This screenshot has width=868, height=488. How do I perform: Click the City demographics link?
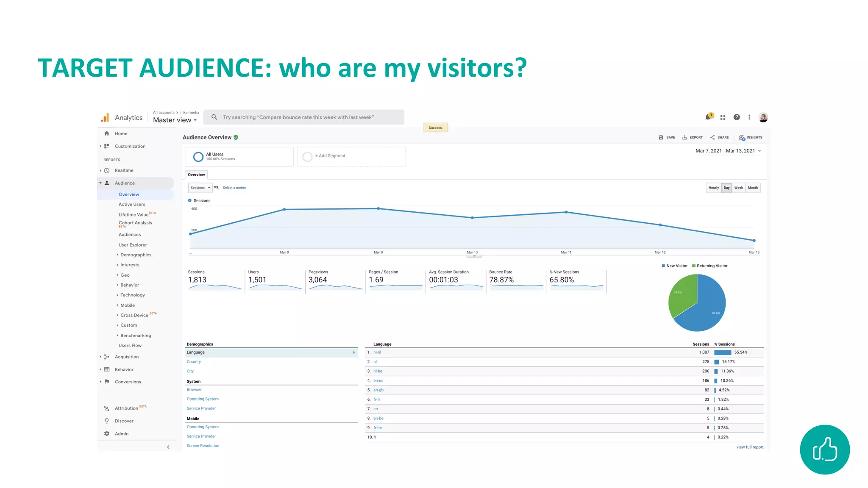[190, 371]
